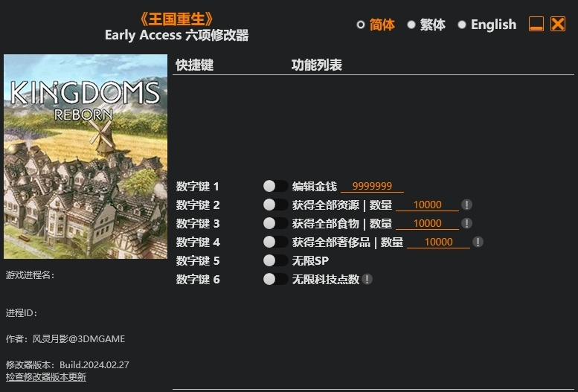Click the 数字键 5 hotkey label
578x392 pixels.
click(198, 261)
